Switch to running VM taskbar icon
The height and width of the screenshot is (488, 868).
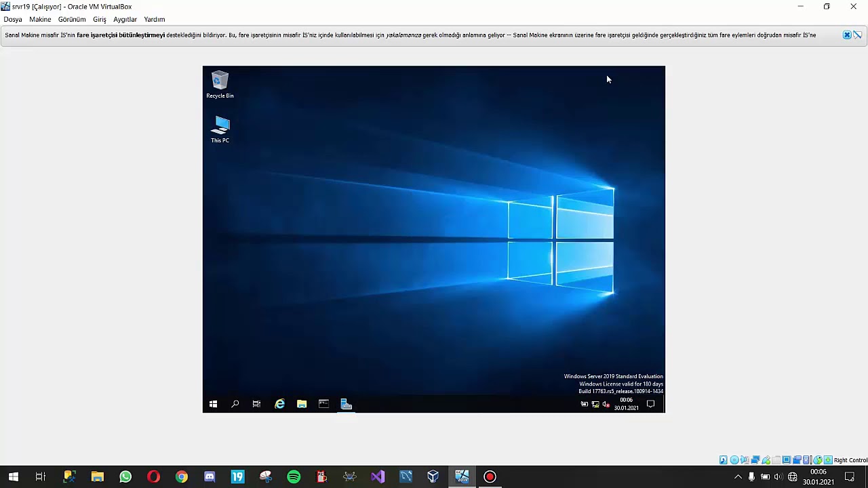tap(462, 477)
